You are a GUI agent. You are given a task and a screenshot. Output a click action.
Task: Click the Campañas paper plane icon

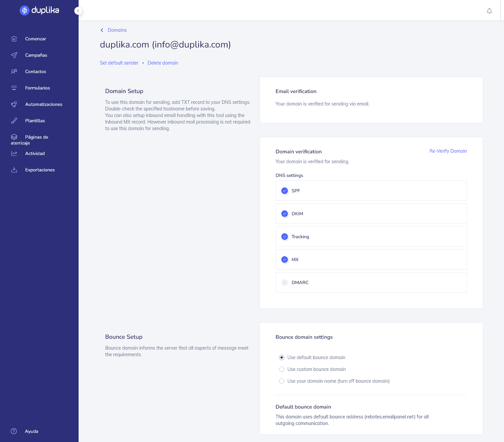(14, 55)
